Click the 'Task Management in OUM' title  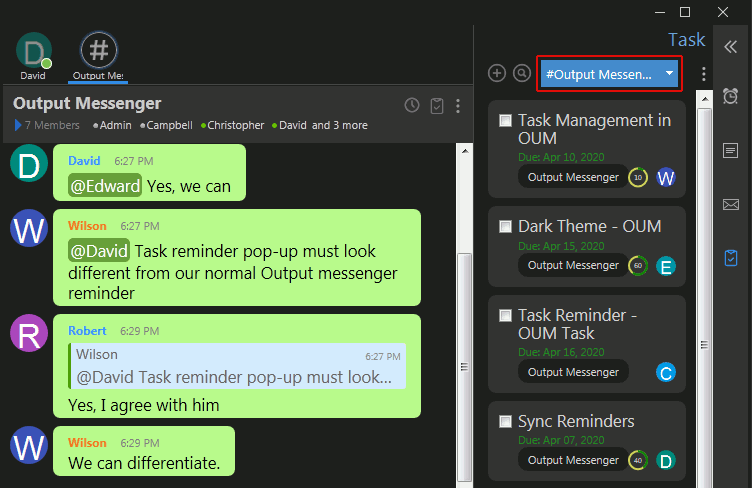click(594, 129)
